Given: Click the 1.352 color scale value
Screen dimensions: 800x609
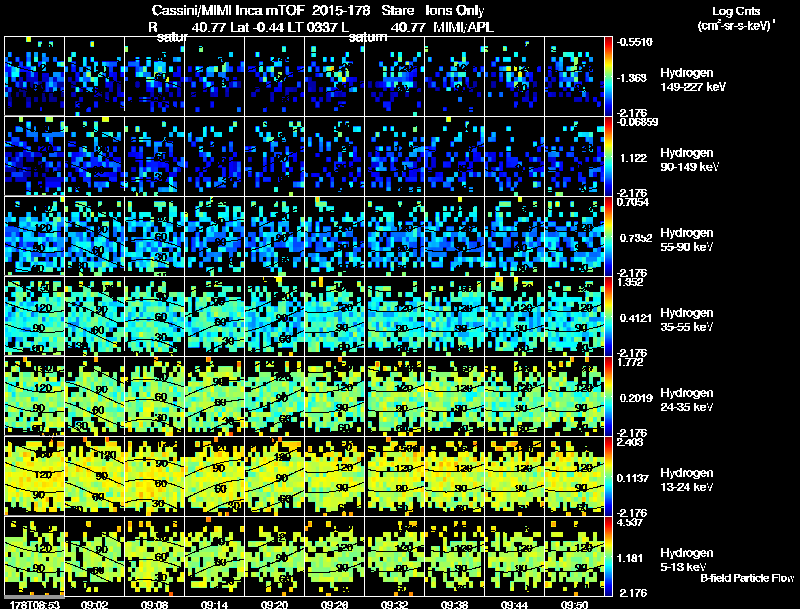Looking at the screenshot, I should tap(630, 282).
